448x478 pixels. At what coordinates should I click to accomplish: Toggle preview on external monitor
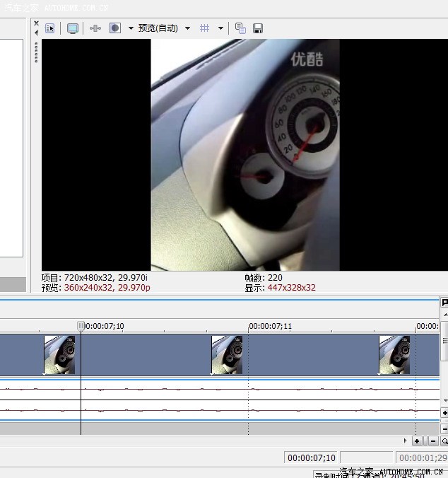[x=72, y=28]
